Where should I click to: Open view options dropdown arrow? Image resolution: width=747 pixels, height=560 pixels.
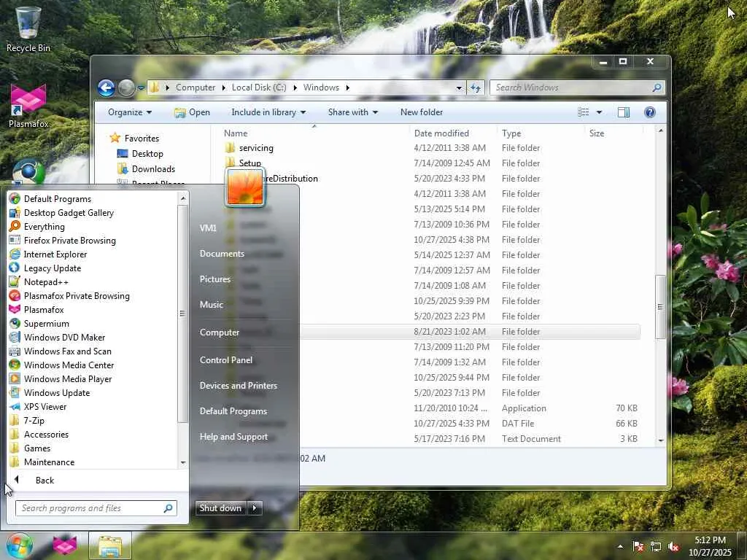(x=599, y=112)
